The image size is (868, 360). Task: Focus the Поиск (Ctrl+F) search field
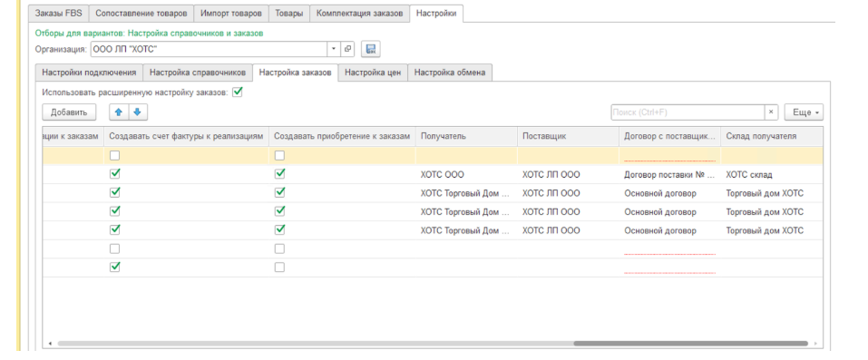[688, 112]
